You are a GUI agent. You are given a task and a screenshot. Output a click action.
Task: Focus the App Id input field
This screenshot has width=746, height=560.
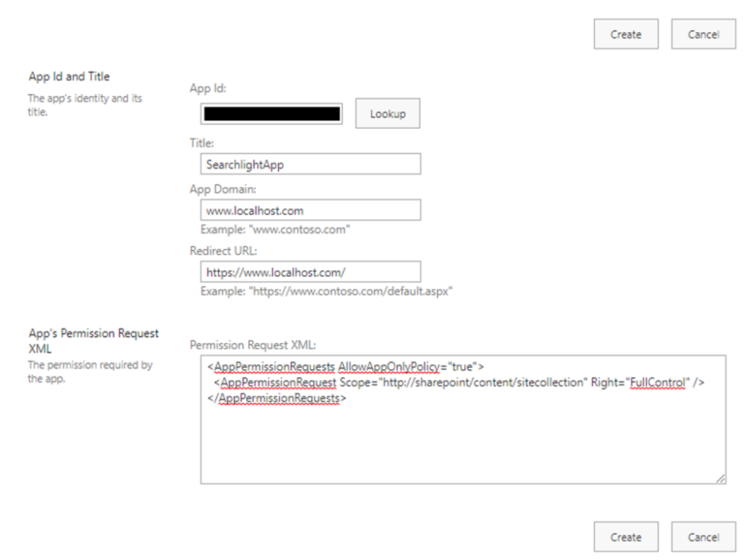pos(272,114)
